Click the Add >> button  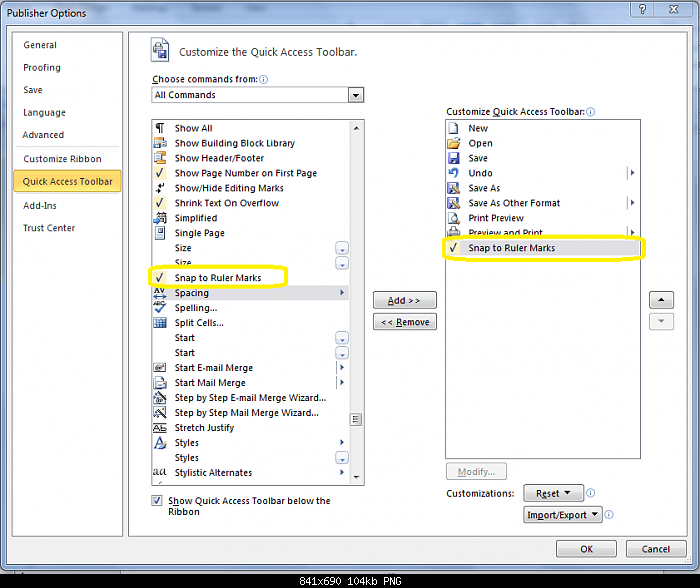coord(405,300)
